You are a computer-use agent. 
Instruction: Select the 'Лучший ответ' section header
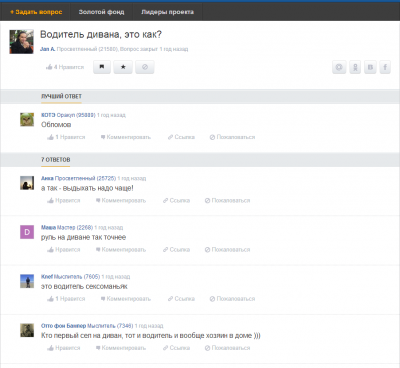pos(61,96)
